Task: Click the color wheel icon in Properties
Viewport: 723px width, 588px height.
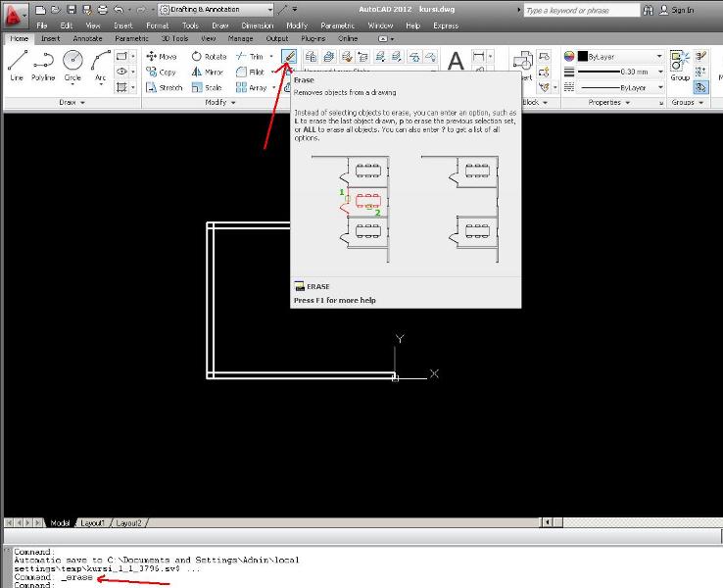Action: [x=569, y=56]
